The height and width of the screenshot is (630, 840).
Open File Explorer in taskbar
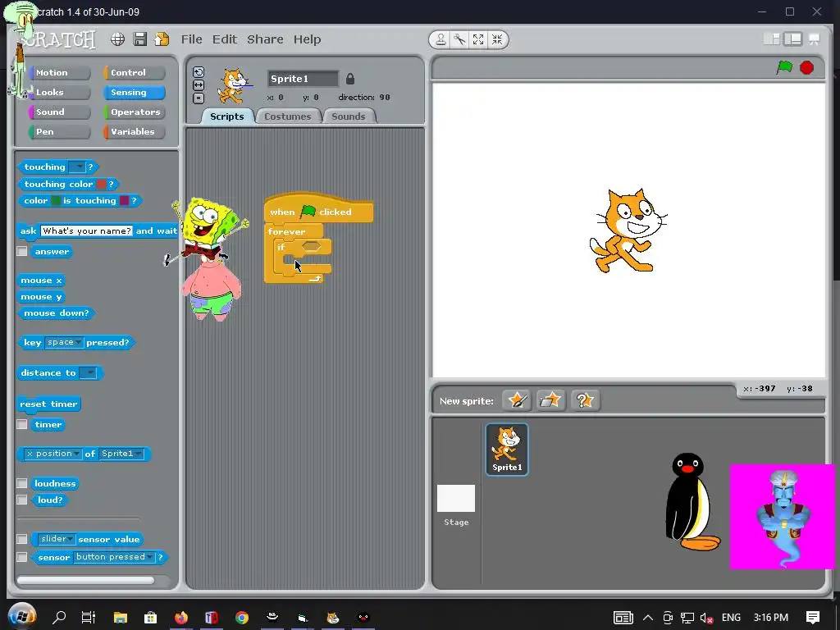[x=120, y=618]
